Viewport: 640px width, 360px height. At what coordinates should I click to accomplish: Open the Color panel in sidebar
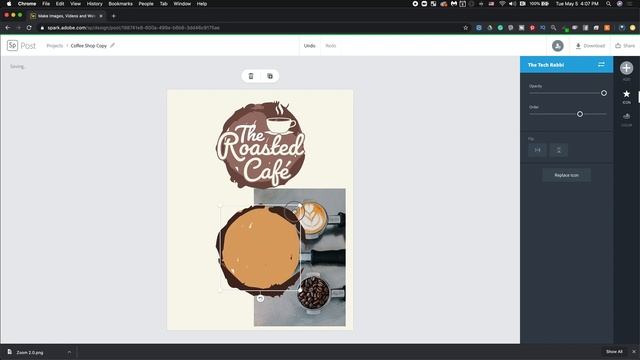click(627, 119)
